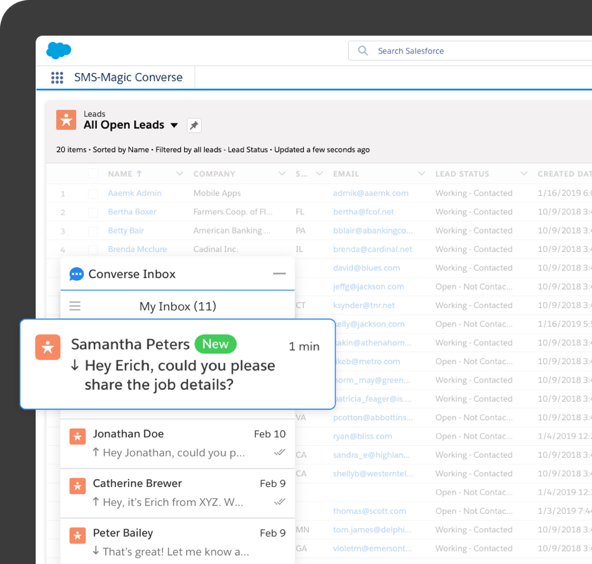
Task: Click the search magnifier icon
Action: (362, 51)
